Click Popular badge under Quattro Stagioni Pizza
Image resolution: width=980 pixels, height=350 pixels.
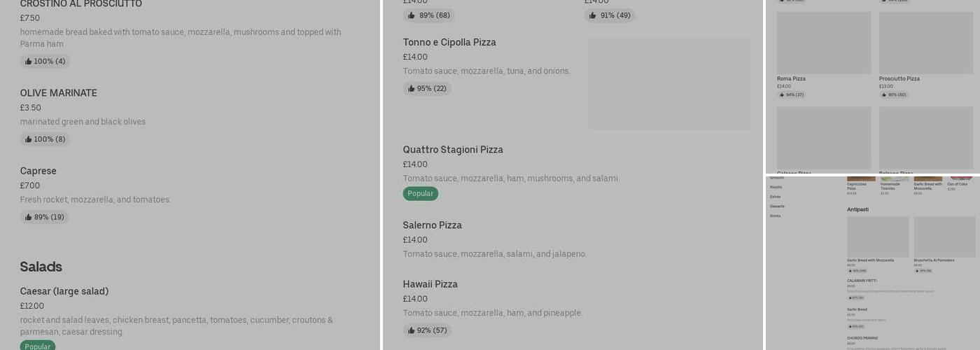click(x=420, y=194)
